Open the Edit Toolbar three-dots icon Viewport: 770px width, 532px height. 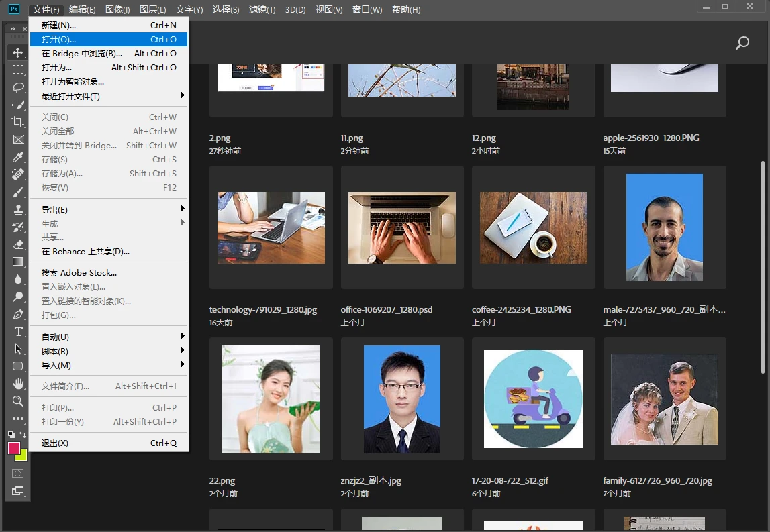click(x=18, y=419)
